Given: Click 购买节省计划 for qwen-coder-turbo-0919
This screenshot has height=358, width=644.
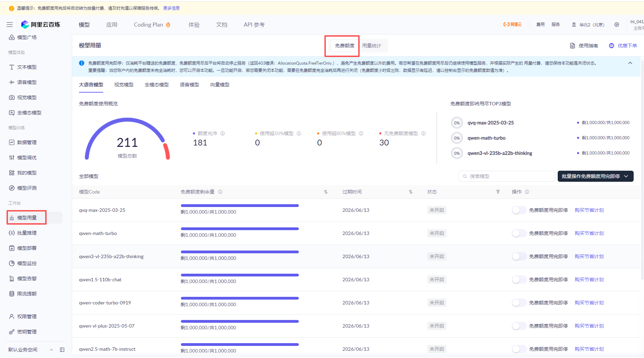Looking at the screenshot, I should click(589, 303).
